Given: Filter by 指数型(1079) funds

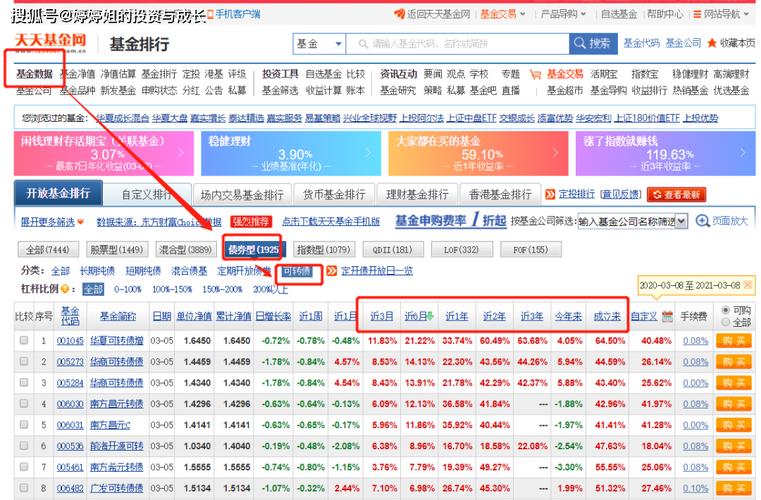Looking at the screenshot, I should click(324, 250).
